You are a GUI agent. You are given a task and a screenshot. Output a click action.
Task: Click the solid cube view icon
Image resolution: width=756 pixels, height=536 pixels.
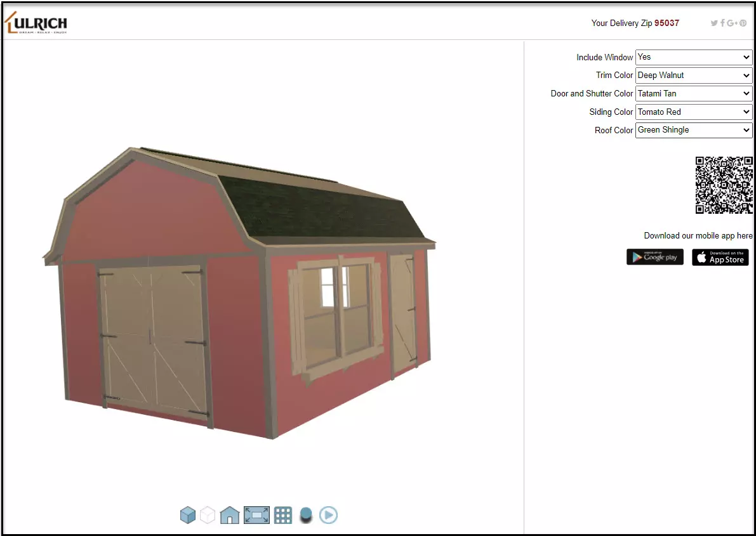(188, 514)
